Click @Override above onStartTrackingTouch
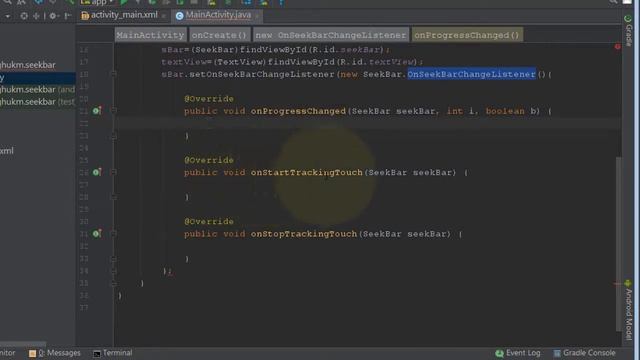 point(209,160)
